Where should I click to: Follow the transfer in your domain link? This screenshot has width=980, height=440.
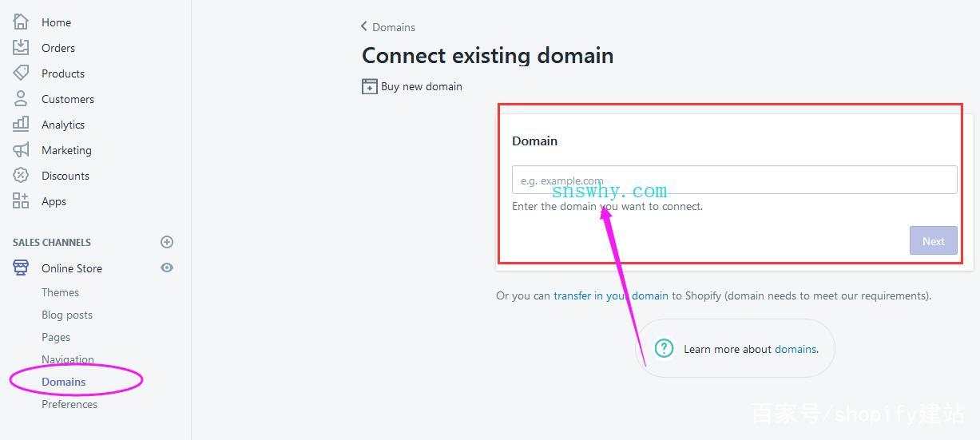(x=611, y=295)
